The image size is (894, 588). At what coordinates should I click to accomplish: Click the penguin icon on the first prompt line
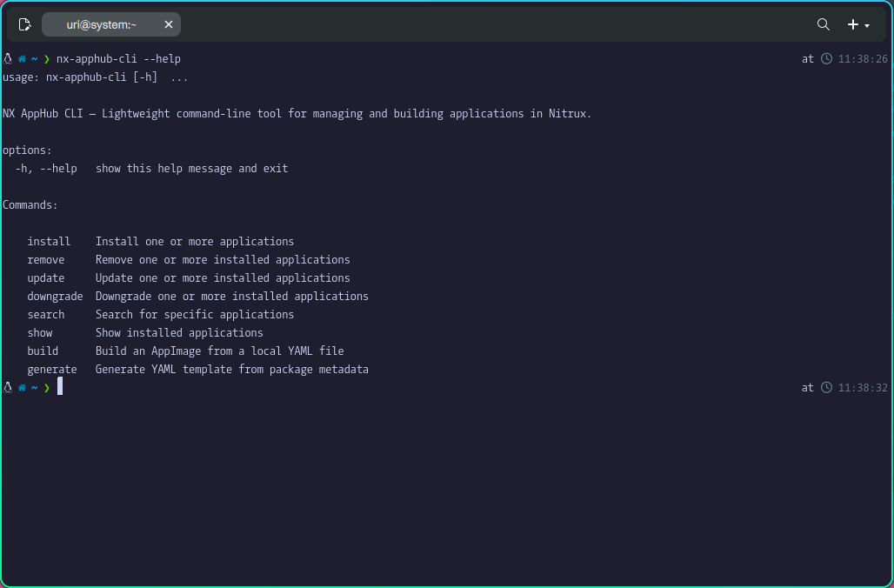click(8, 59)
